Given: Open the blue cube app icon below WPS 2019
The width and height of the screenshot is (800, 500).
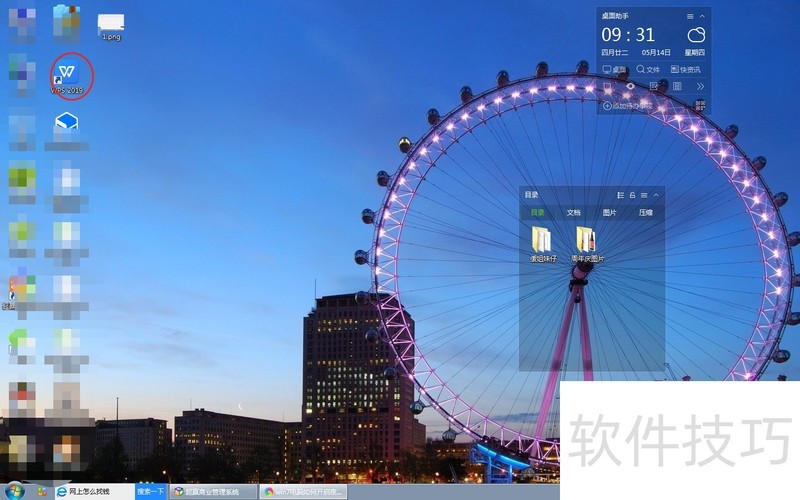Looking at the screenshot, I should coord(67,121).
